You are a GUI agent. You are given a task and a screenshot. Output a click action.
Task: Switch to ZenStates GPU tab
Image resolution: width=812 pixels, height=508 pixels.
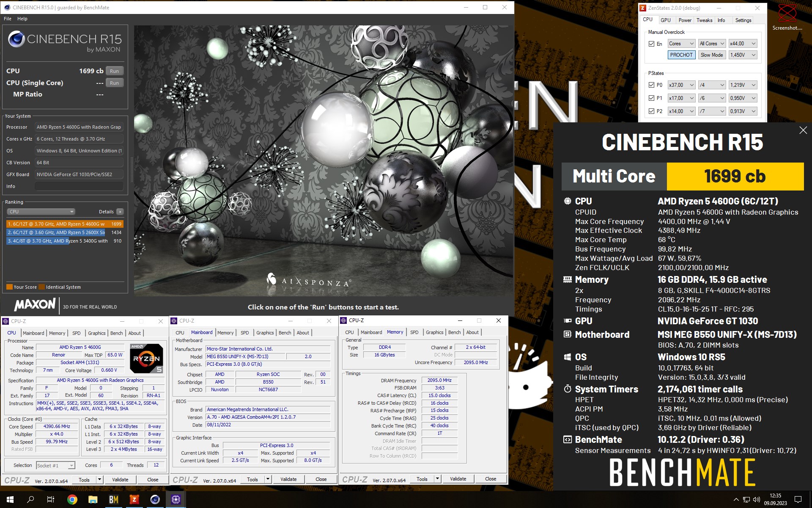pyautogui.click(x=666, y=20)
